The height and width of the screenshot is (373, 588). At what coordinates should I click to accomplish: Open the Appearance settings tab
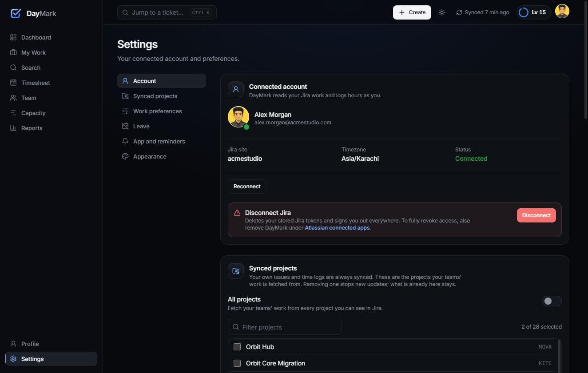(162, 156)
